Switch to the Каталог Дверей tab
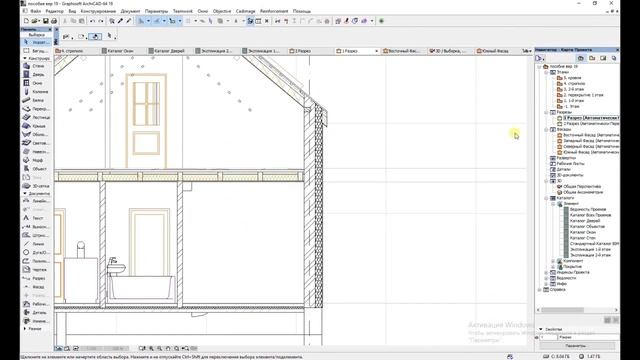 (169, 51)
